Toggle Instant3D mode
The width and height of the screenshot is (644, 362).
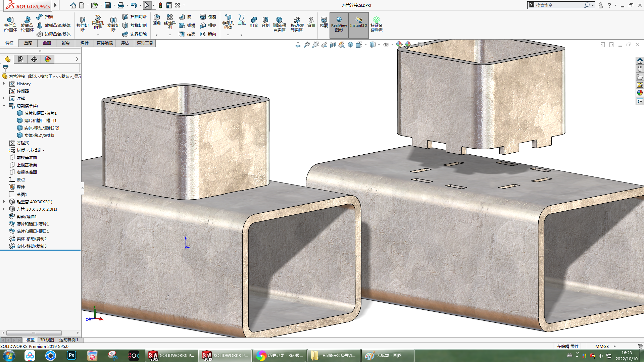(x=358, y=25)
